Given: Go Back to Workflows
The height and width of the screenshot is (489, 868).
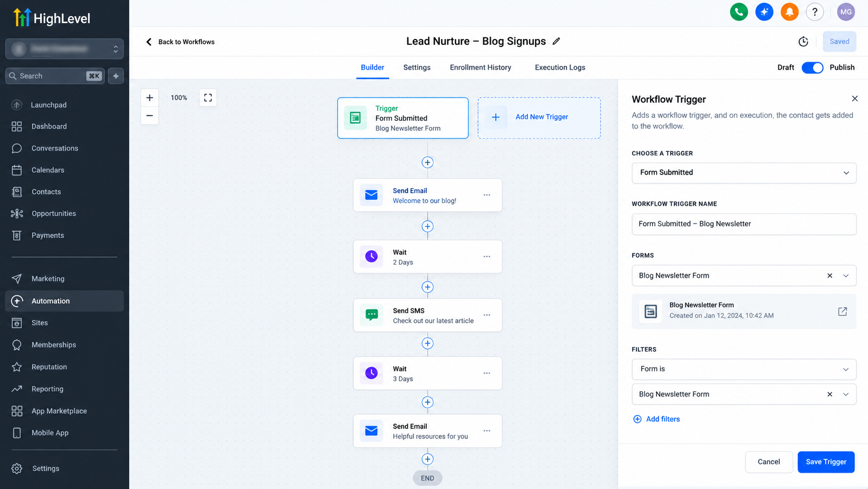Looking at the screenshot, I should 180,42.
